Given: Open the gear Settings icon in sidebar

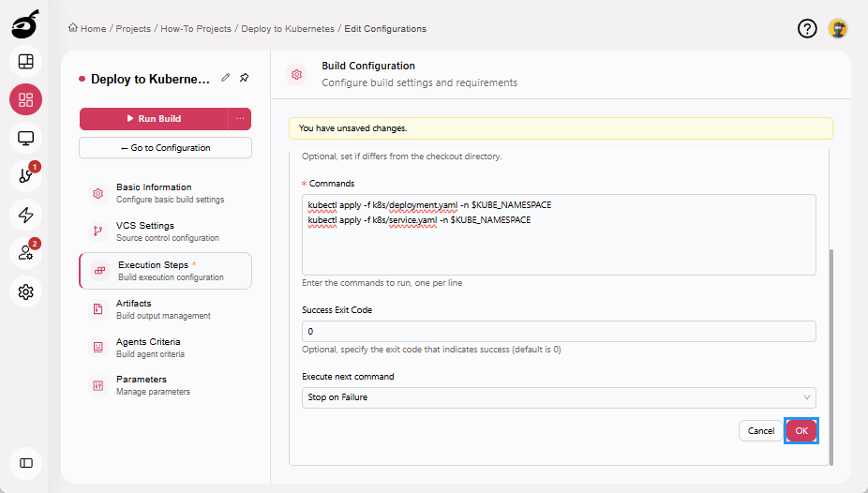Looking at the screenshot, I should pos(25,291).
